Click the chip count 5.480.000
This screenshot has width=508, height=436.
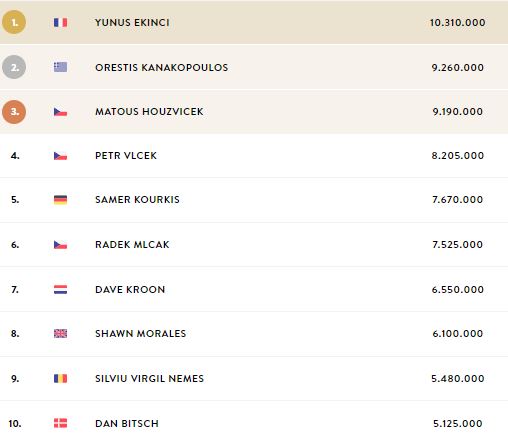tap(458, 379)
